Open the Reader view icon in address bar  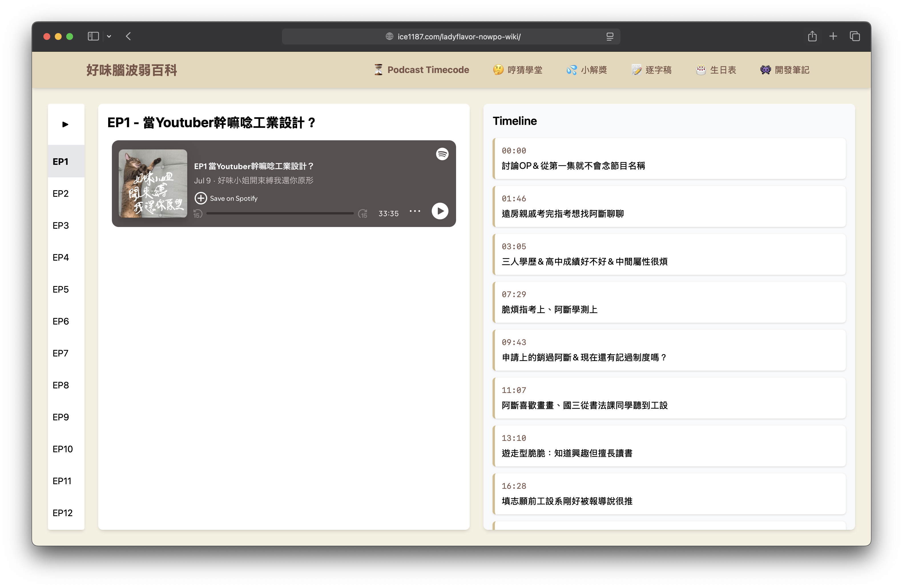(x=609, y=37)
